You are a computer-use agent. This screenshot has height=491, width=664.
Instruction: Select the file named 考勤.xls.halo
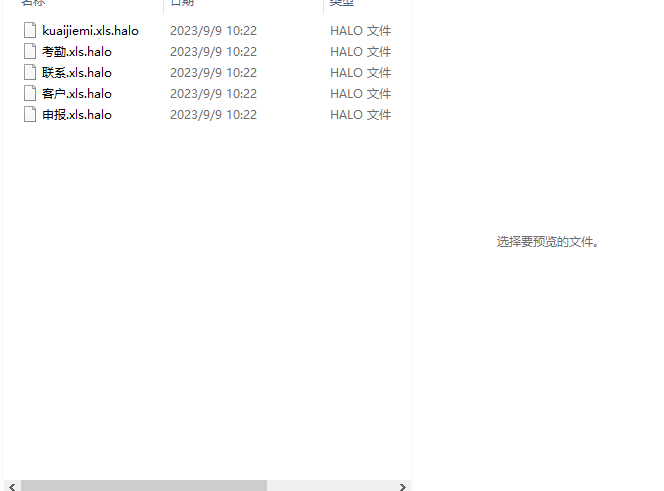tap(77, 52)
